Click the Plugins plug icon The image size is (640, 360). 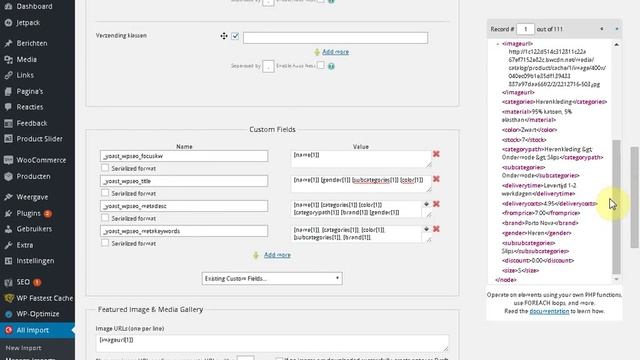pos(8,213)
